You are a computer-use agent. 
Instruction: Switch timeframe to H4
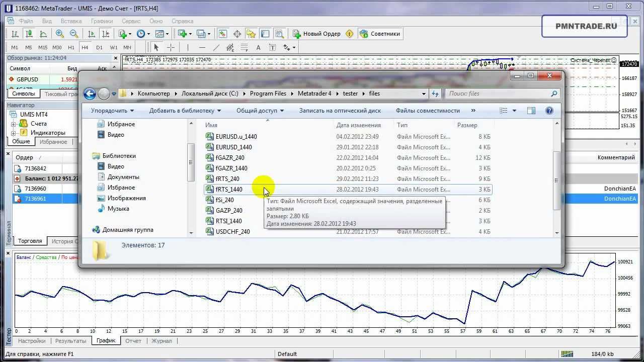pos(85,48)
